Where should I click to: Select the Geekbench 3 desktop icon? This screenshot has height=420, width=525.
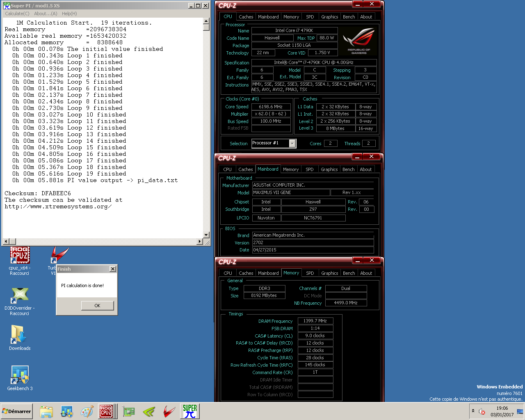[x=20, y=378]
